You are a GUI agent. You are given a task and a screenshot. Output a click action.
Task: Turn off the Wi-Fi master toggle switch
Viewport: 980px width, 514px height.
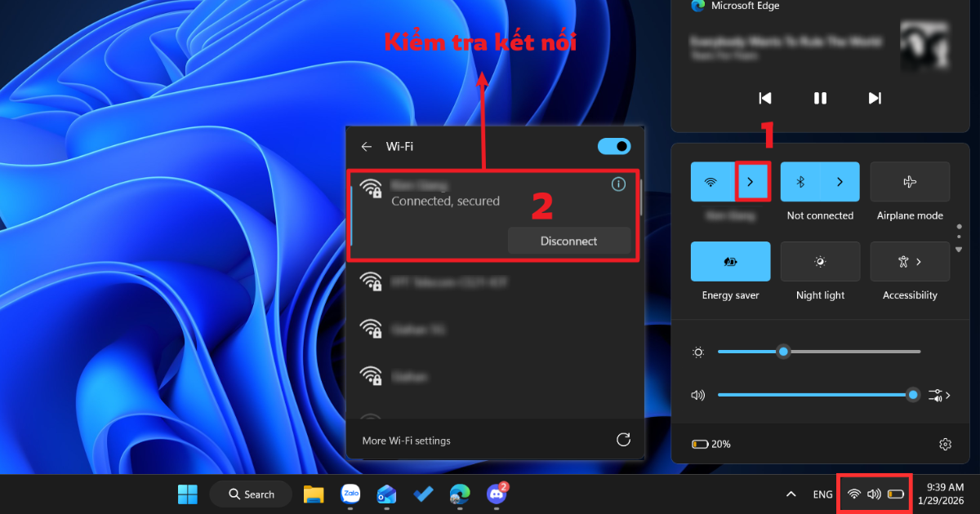(x=614, y=146)
